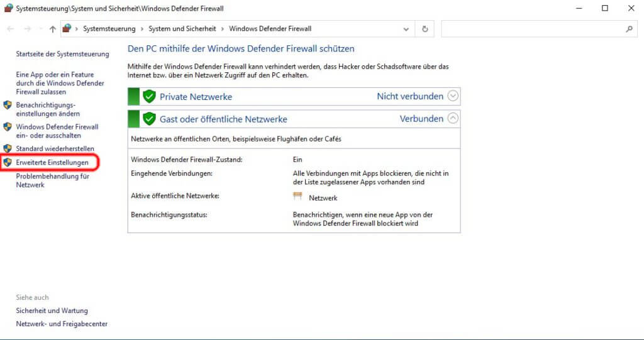
Task: Click Verbunden status text
Action: pyautogui.click(x=421, y=119)
